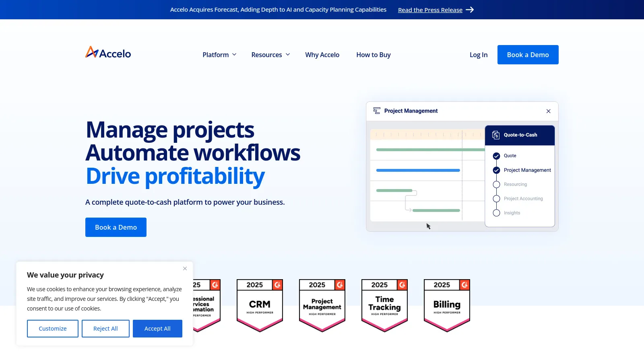Click the Book a Demo hero button
Image resolution: width=644 pixels, height=362 pixels.
click(x=116, y=227)
